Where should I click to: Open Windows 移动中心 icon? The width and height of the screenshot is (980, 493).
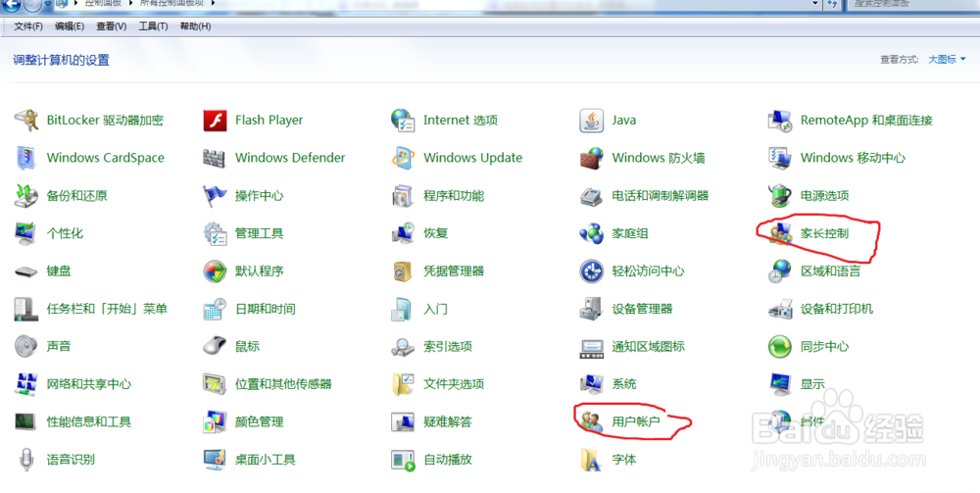(x=780, y=158)
